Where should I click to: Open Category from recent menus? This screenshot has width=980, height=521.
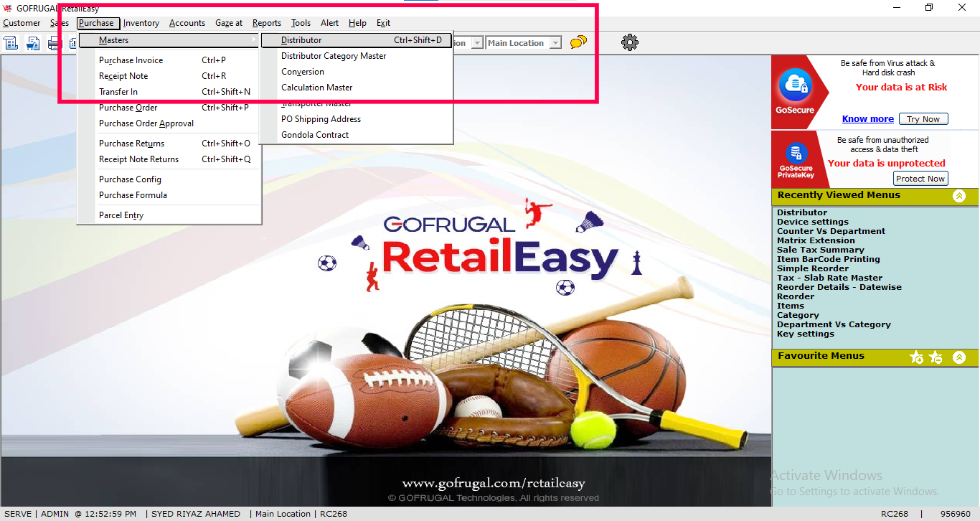coord(798,315)
